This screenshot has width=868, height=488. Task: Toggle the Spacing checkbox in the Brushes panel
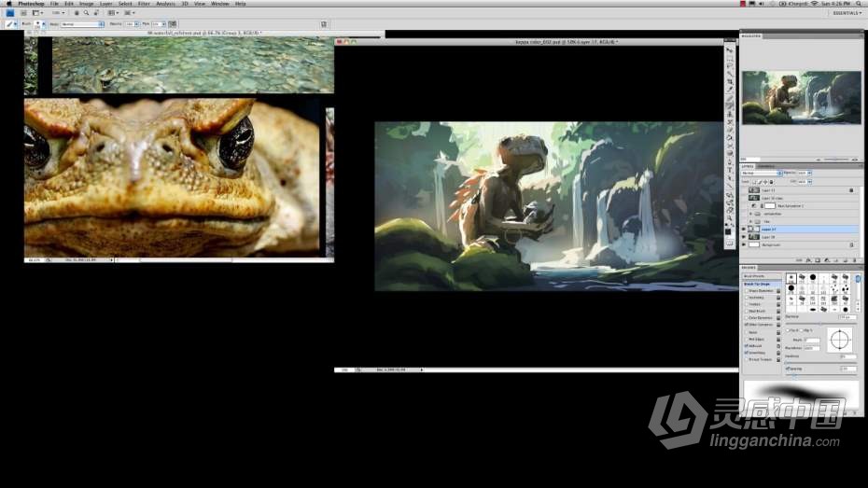click(787, 368)
